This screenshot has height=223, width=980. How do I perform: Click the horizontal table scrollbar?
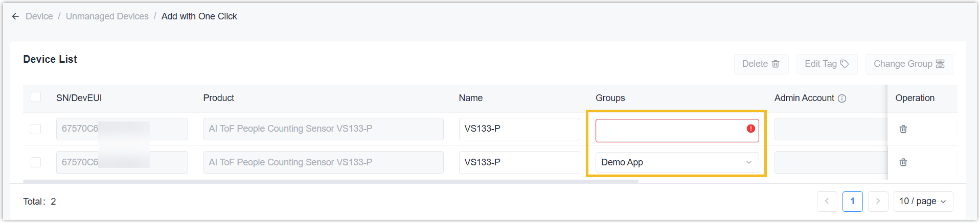point(330,181)
